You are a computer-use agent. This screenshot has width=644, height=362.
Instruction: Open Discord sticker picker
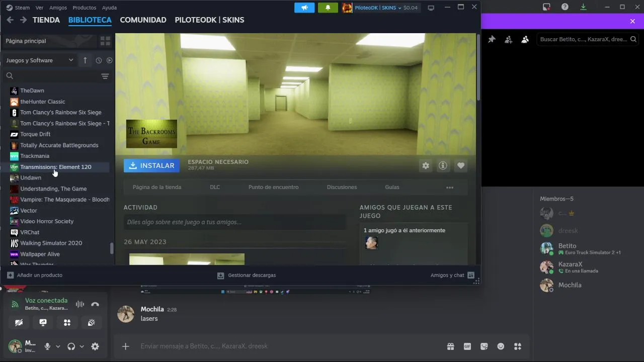click(x=484, y=346)
